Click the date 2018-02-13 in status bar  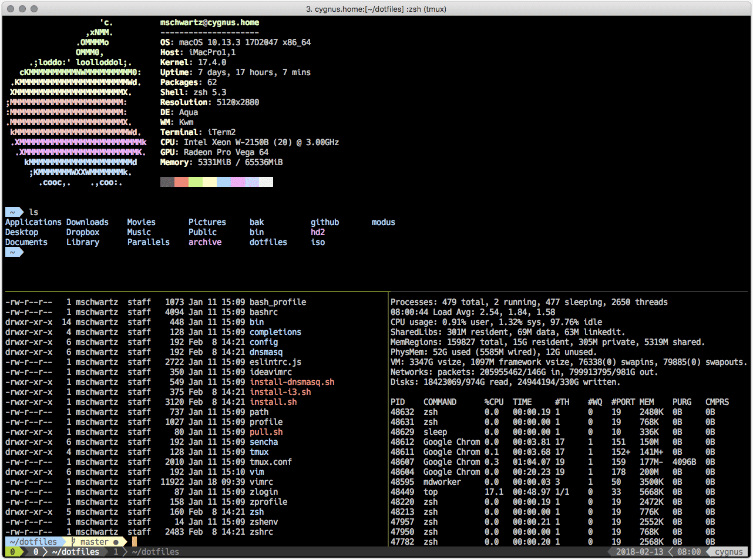point(639,552)
